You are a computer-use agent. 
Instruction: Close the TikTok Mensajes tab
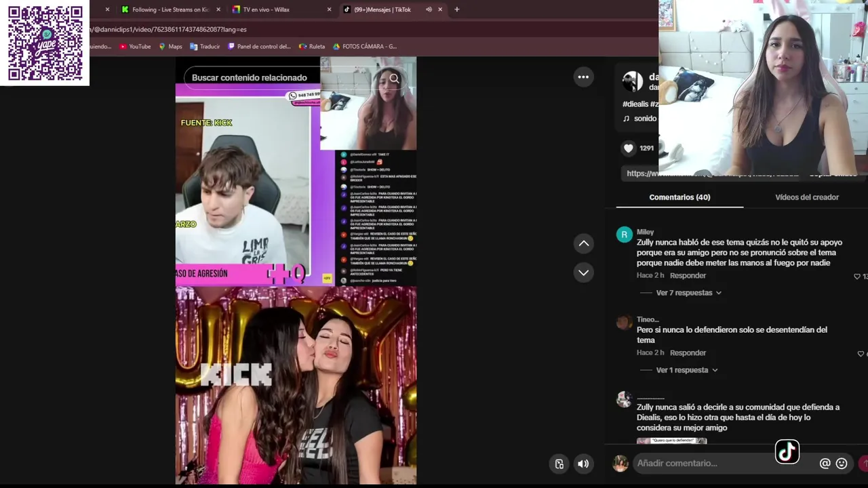[440, 9]
